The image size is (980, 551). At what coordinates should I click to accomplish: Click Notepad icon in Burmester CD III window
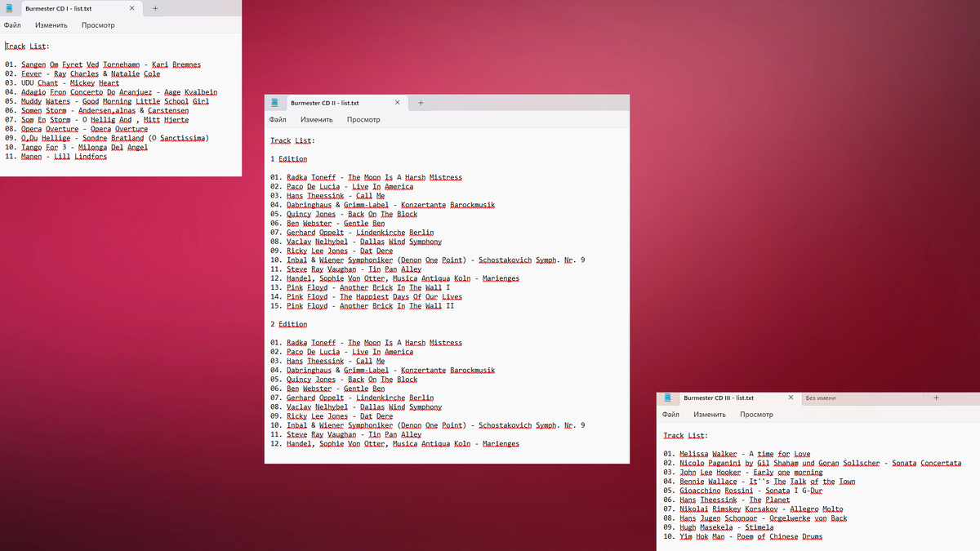coord(668,398)
